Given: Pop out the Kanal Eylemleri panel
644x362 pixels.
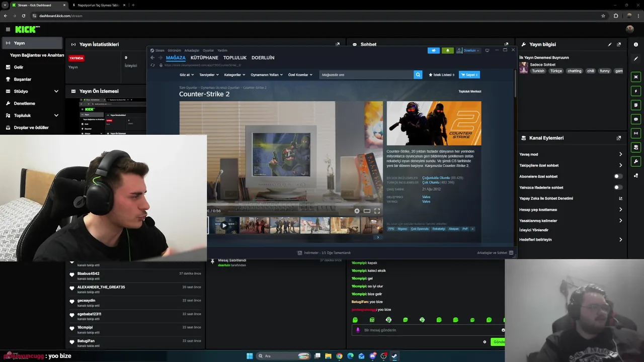Looking at the screenshot, I should coord(619,138).
